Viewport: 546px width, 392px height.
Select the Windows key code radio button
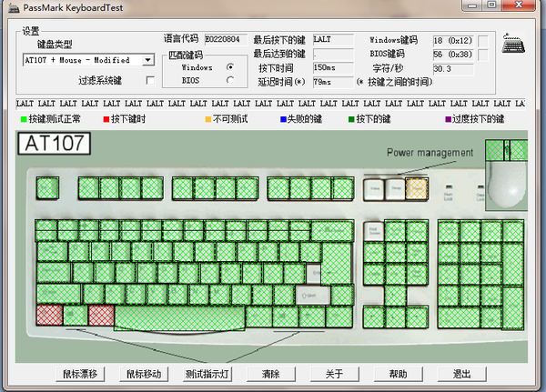[x=230, y=66]
